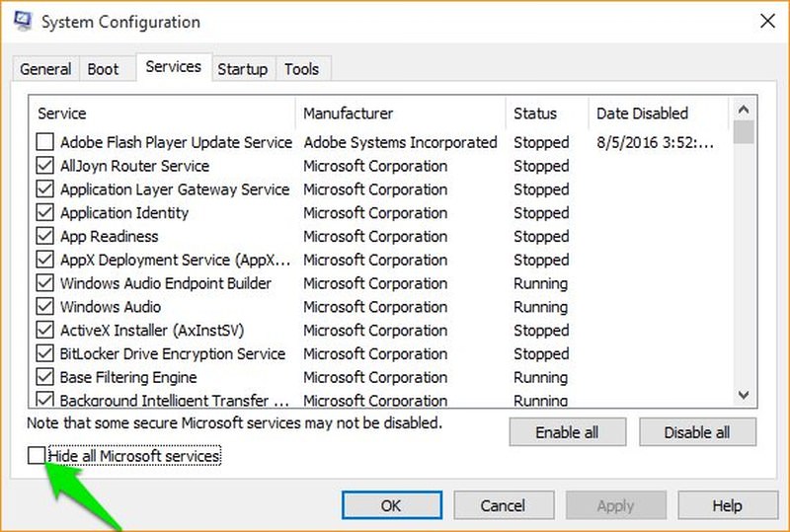Click the services list scrollbar thumb
Image resolution: width=790 pixels, height=532 pixels.
click(744, 132)
